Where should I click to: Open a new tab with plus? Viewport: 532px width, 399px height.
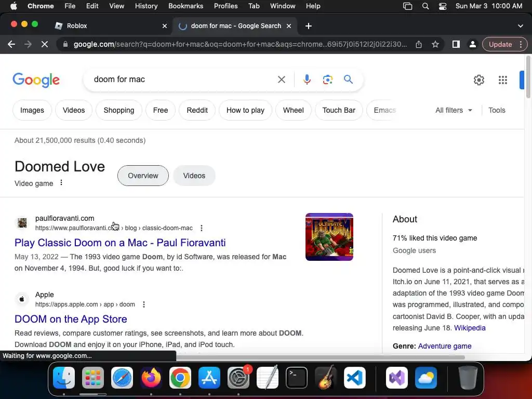click(x=309, y=26)
